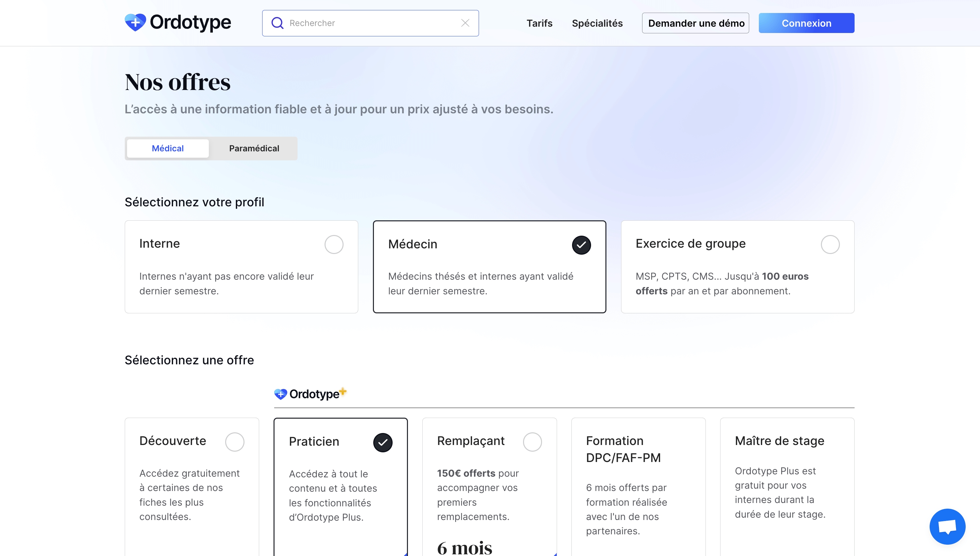Image resolution: width=980 pixels, height=556 pixels.
Task: Switch to the Médical tab
Action: coord(168,148)
